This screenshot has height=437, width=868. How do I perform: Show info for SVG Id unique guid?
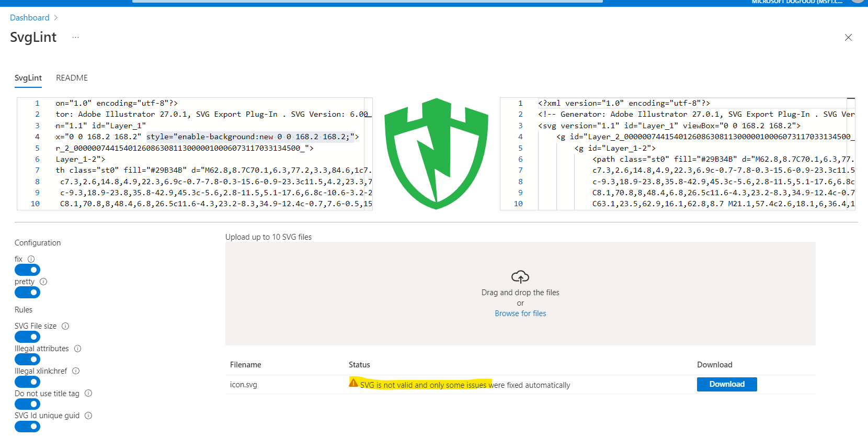pos(88,416)
